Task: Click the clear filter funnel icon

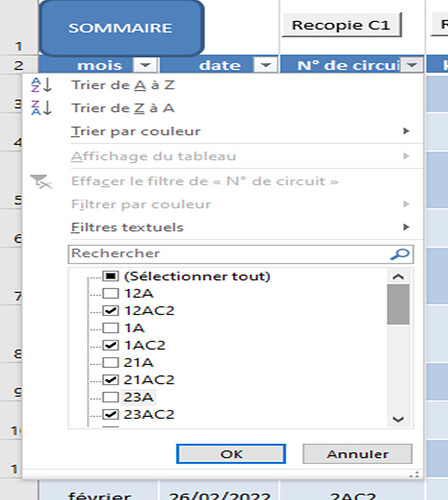Action: click(x=41, y=181)
